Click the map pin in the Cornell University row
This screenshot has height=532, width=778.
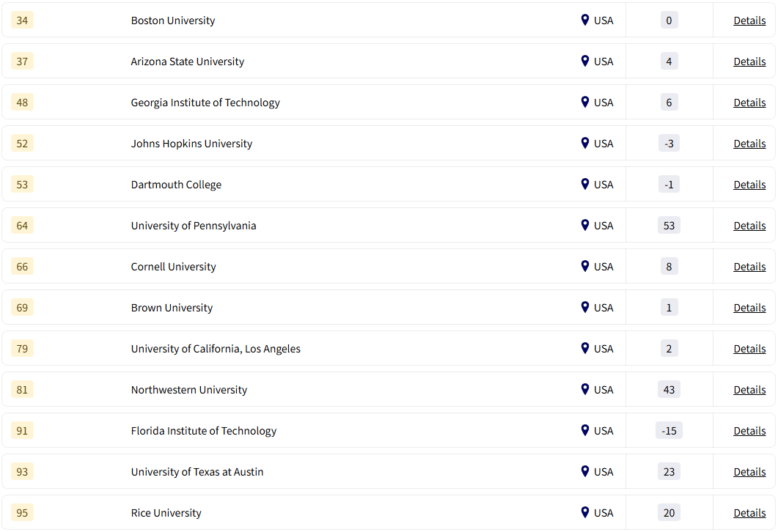(584, 266)
